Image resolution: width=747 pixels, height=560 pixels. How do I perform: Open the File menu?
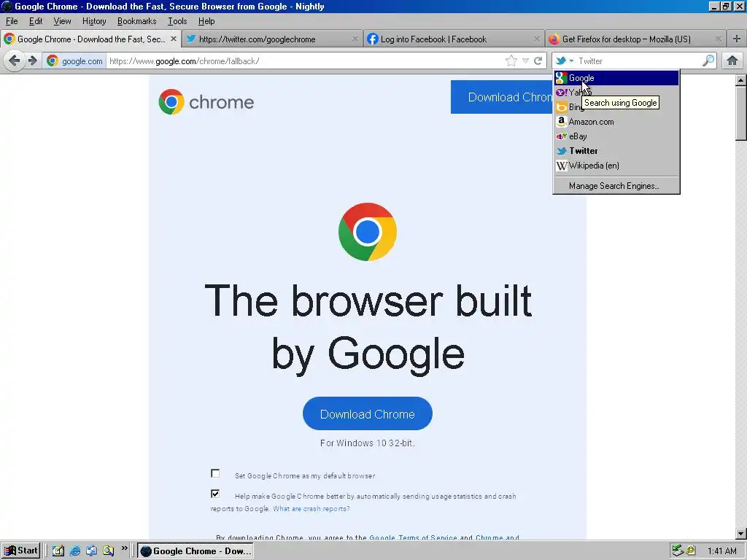(x=12, y=21)
